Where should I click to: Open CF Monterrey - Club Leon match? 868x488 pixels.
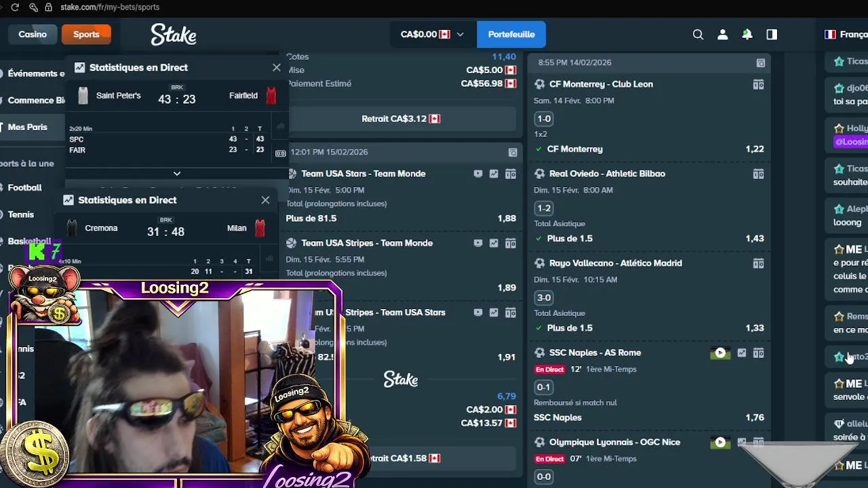pos(601,84)
